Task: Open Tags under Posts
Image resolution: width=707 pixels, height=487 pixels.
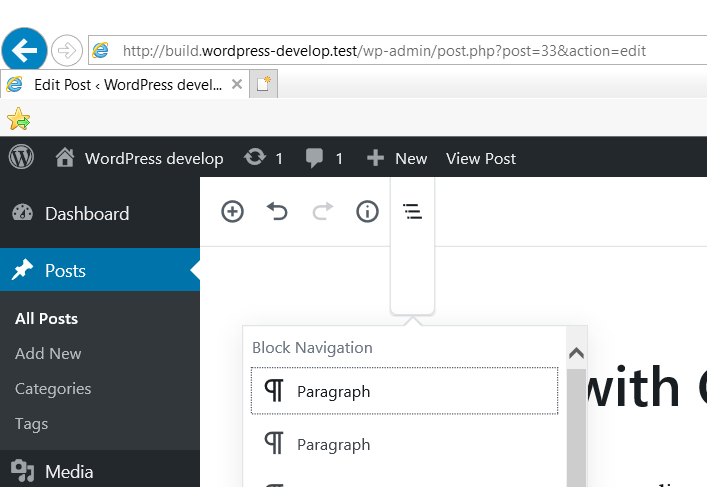Action: coord(32,424)
